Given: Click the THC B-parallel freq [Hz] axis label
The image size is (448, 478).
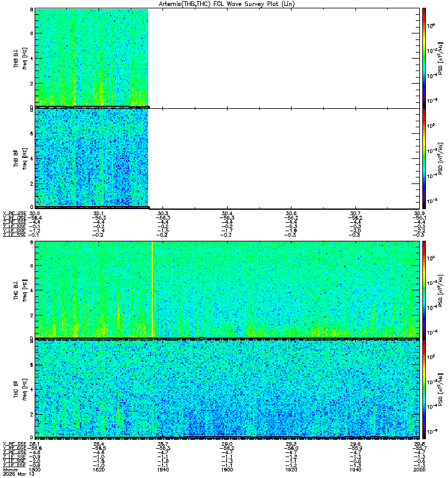Looking at the screenshot, I should click(24, 390).
